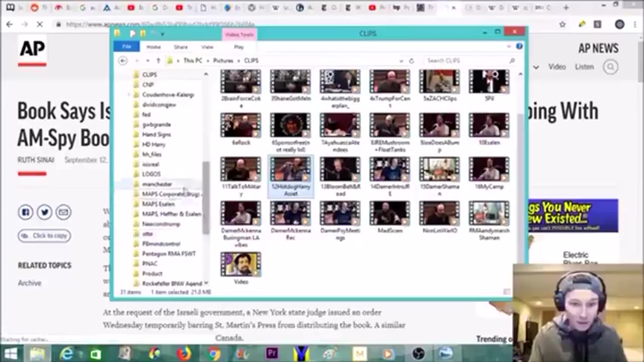Select the 2BrainForceCoke video clip
644x362 pixels.
[x=240, y=88]
